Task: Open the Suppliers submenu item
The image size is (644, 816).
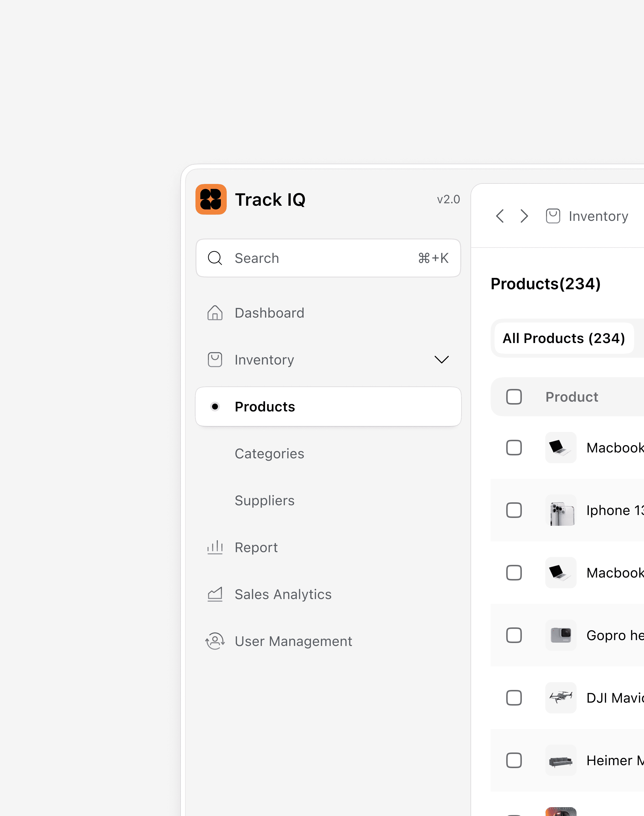Action: (328, 500)
